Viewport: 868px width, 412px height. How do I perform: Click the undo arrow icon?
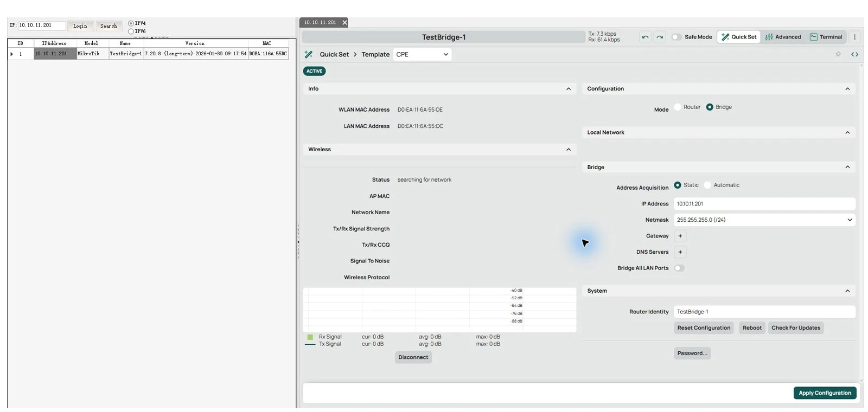[645, 37]
